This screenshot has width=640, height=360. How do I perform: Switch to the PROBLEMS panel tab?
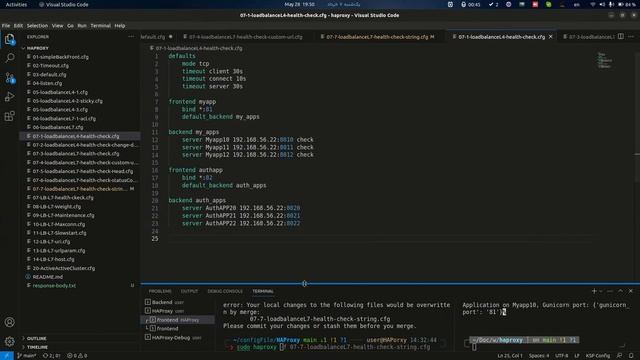click(160, 291)
